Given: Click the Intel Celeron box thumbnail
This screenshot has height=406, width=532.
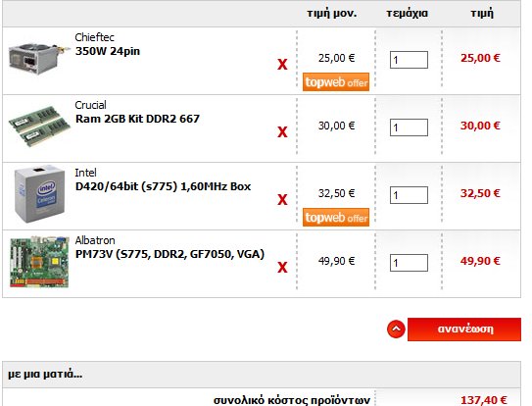Looking at the screenshot, I should 39,193.
